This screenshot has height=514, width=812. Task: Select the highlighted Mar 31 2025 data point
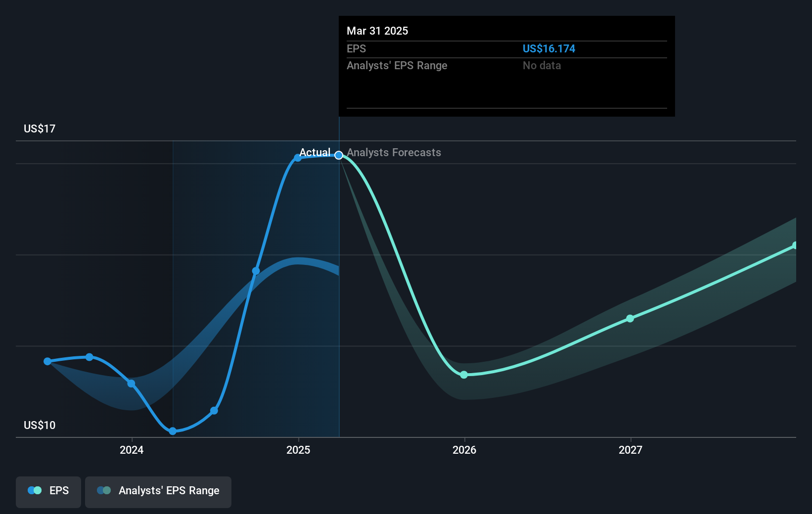[x=339, y=155]
